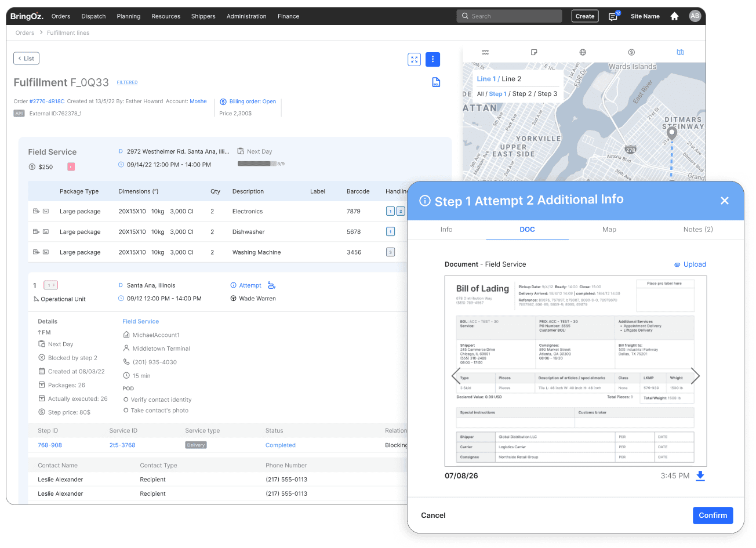Open Service ID 215-3768 link

click(x=122, y=445)
